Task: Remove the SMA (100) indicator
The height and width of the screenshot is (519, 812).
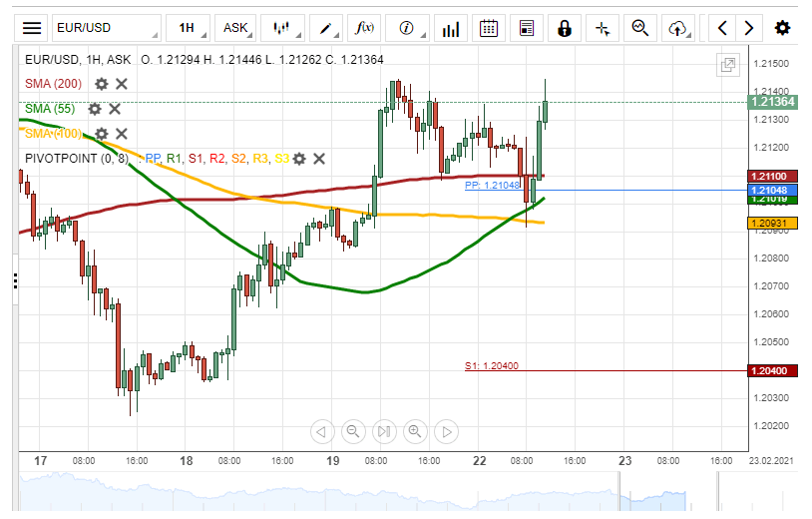Action: point(121,134)
